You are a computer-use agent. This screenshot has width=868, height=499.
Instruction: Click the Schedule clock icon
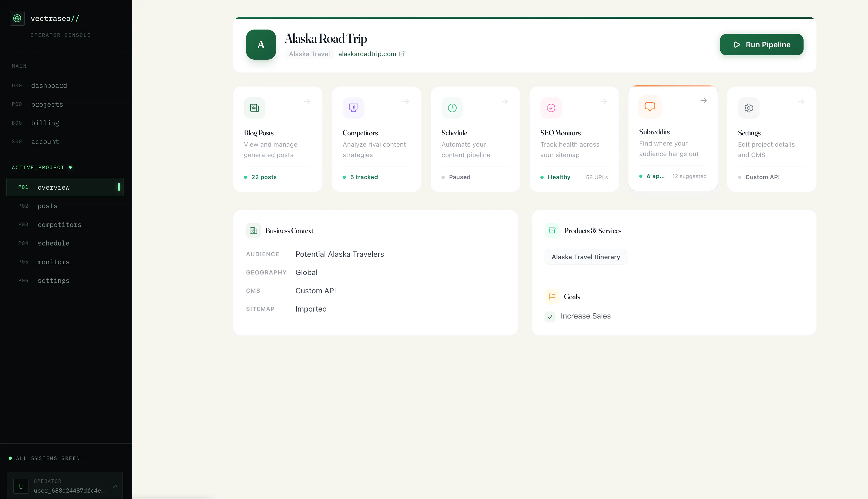[x=452, y=108]
